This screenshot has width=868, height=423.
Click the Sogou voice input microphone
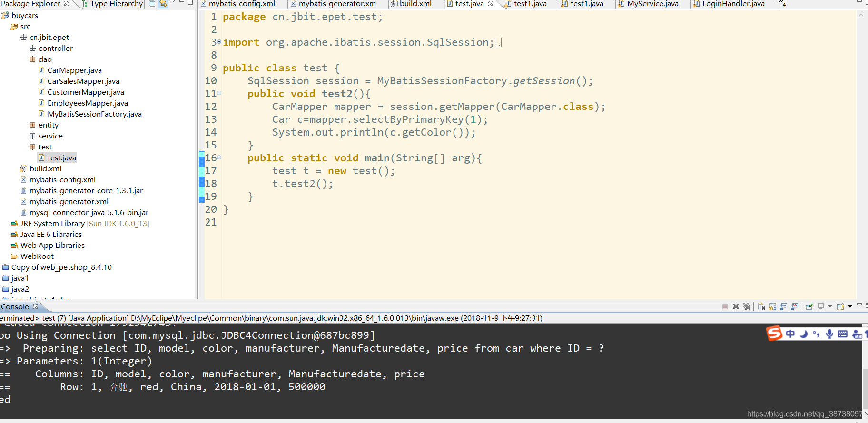coord(829,334)
